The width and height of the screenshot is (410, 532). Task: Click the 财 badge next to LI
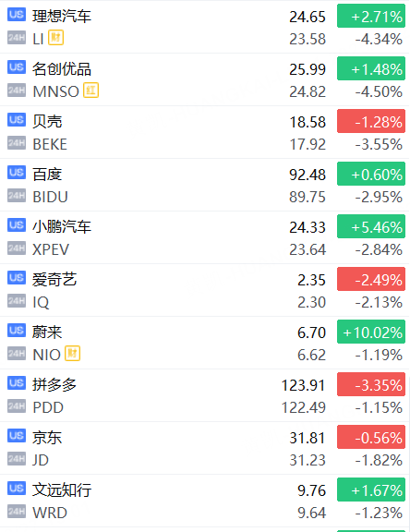click(55, 38)
